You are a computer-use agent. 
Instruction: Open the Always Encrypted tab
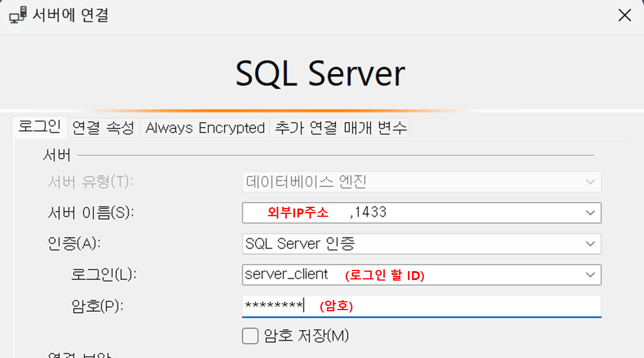(x=205, y=128)
